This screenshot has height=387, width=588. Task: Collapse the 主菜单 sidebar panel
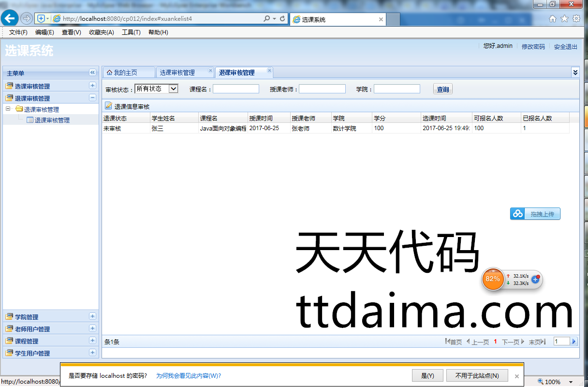pos(92,73)
